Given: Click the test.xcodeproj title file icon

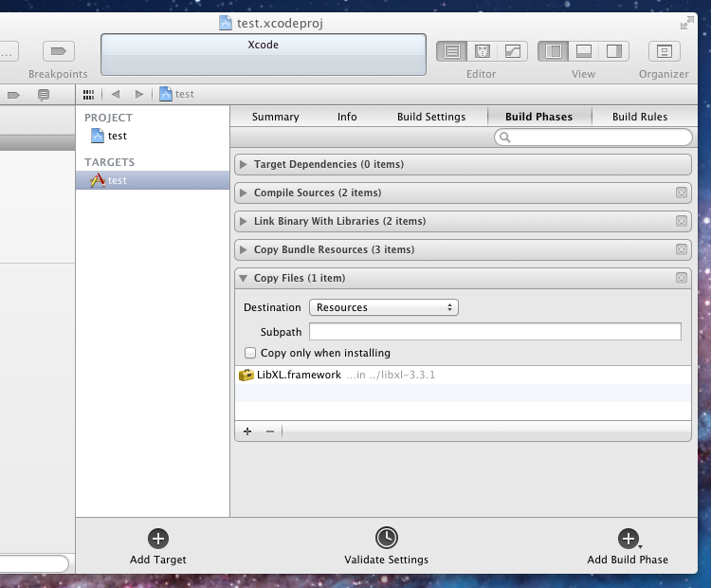Looking at the screenshot, I should coord(226,23).
